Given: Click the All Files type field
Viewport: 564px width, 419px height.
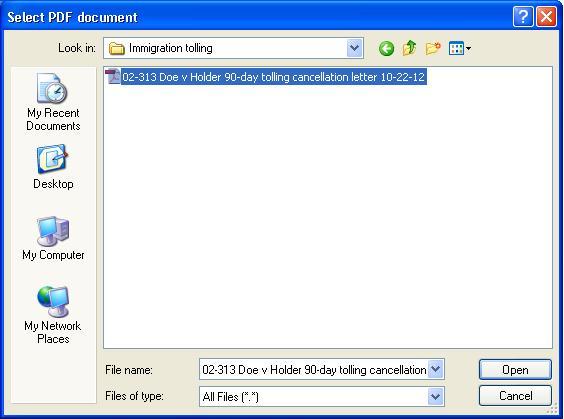Looking at the screenshot, I should click(x=314, y=397).
